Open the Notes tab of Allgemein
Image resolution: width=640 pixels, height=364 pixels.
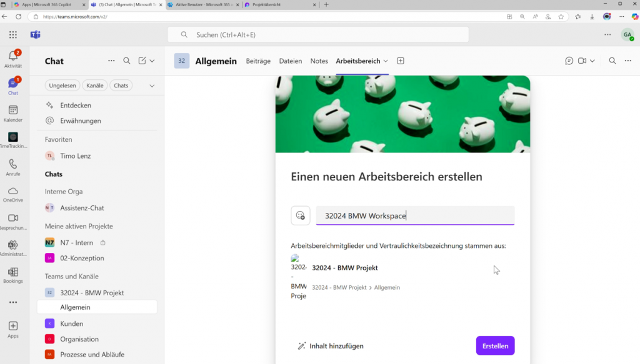point(319,61)
